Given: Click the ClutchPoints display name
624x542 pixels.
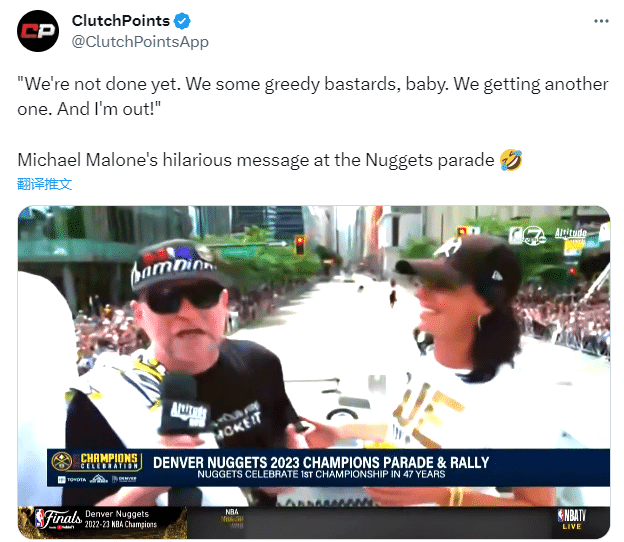Looking at the screenshot, I should tap(121, 21).
